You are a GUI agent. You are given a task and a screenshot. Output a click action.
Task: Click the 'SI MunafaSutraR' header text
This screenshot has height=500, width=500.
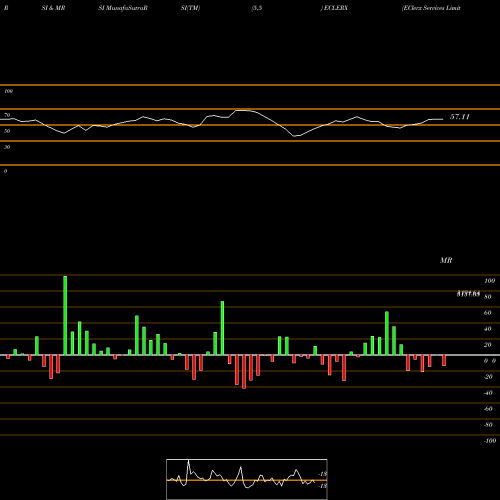click(x=123, y=8)
